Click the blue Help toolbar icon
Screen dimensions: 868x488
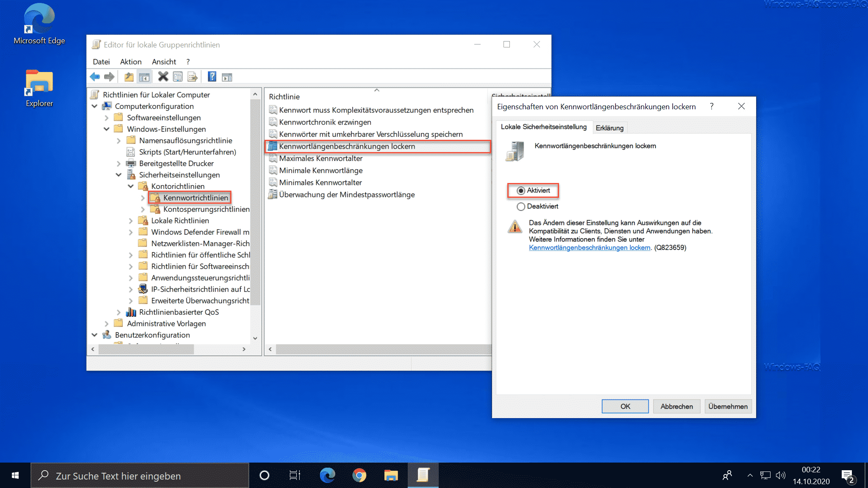click(212, 77)
